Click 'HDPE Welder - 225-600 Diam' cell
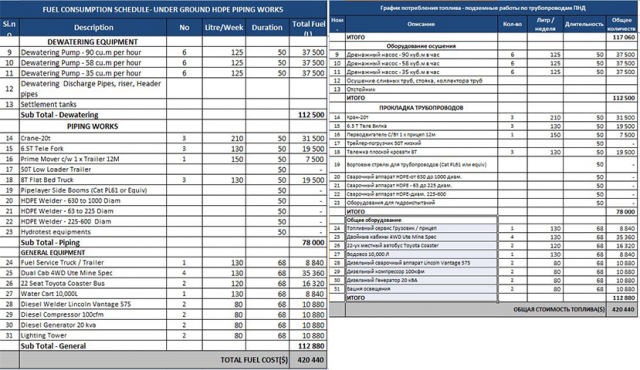Image resolution: width=640 pixels, height=370 pixels. [93, 221]
